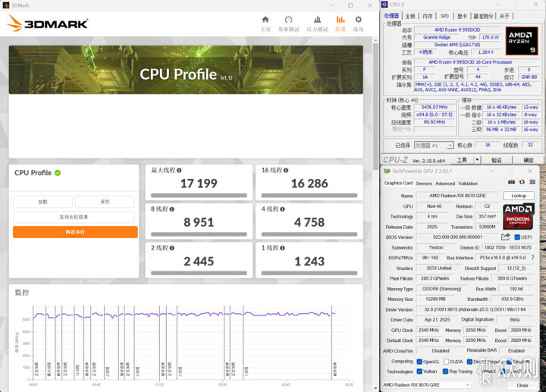The image size is (546, 392).
Task: Click the GPU-Z title bar app icon
Action: 387,171
